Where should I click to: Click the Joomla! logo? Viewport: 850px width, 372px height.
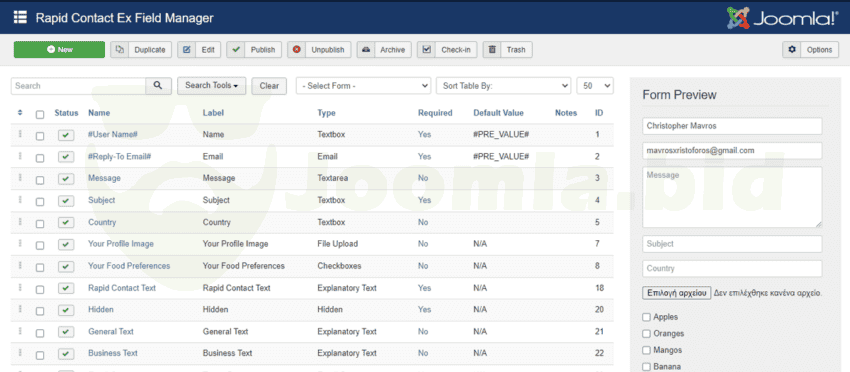pyautogui.click(x=782, y=18)
